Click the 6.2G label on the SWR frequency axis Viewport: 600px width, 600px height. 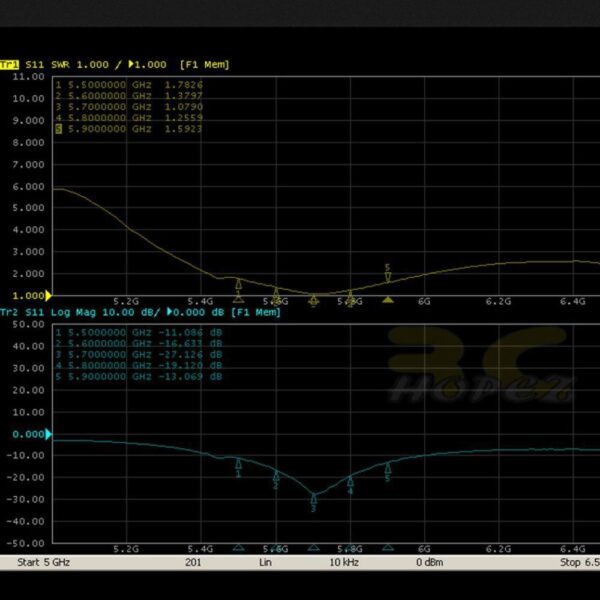[x=498, y=302]
